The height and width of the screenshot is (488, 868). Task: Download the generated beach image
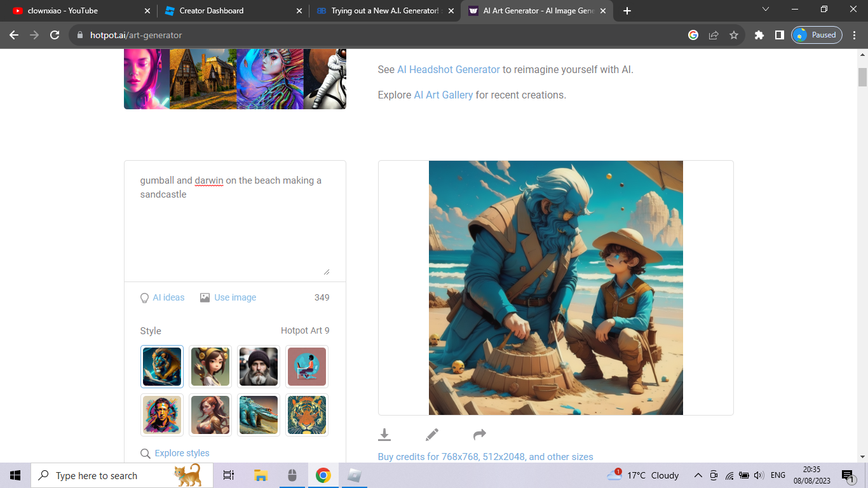pos(384,435)
